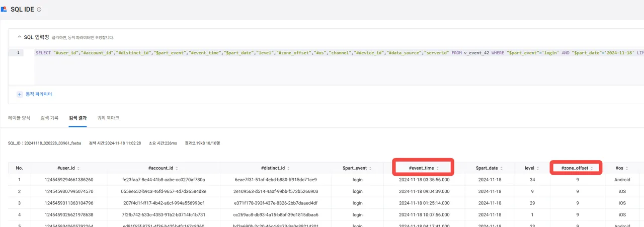Open the info icon beside SQL IDE title

coord(39,10)
